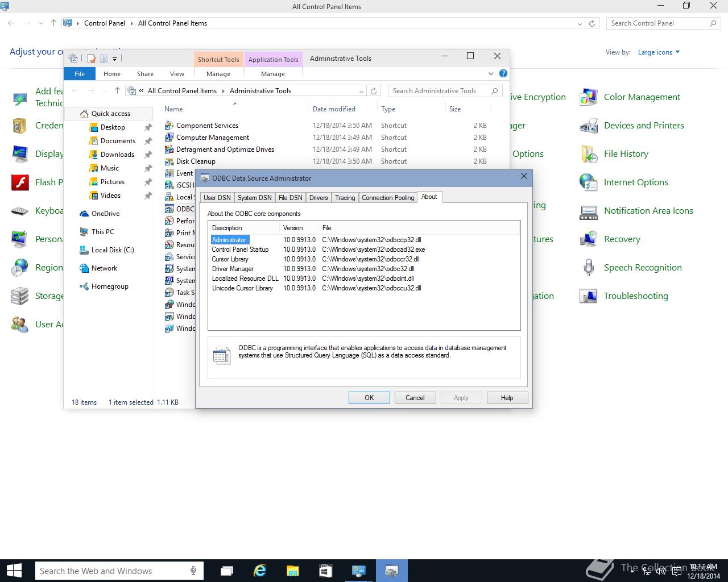Switch to the Tracing tab
The height and width of the screenshot is (582, 728).
pos(345,198)
